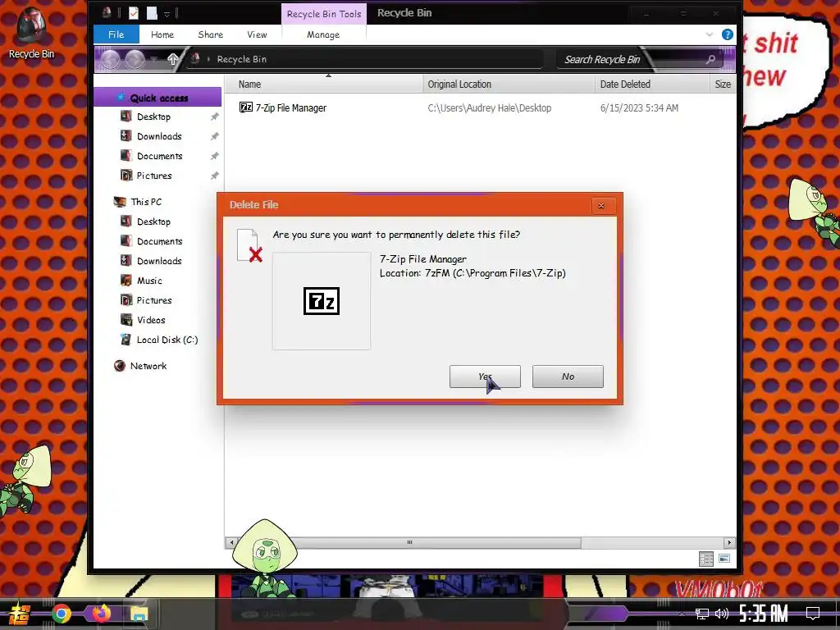Click horizontal scrollbar left arrow
Viewport: 840px width, 630px height.
click(231, 543)
